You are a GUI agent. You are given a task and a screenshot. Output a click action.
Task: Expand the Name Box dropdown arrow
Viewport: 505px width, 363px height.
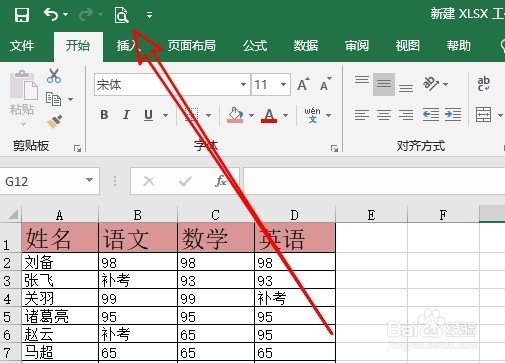coord(89,180)
